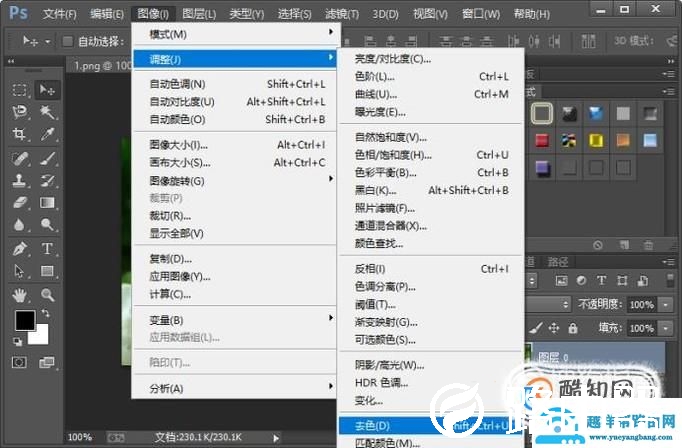The image size is (682, 448).
Task: Expand the 分析(A) submenu
Action: coord(331,386)
